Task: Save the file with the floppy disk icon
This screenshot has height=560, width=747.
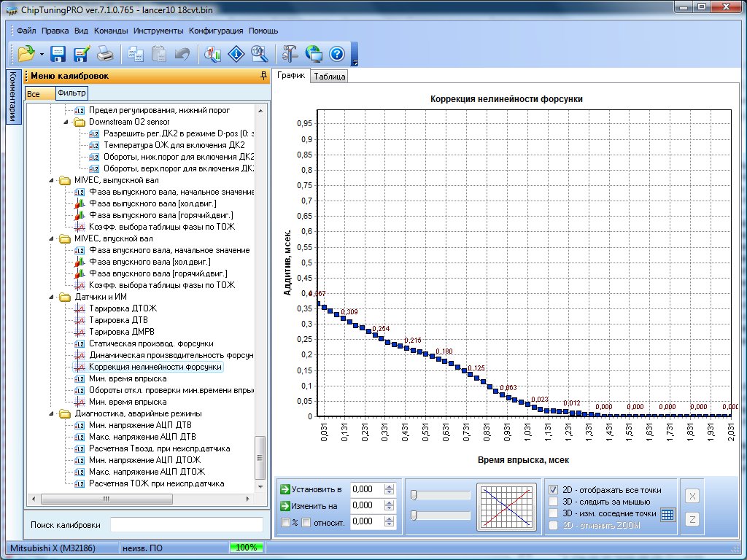Action: 58,54
